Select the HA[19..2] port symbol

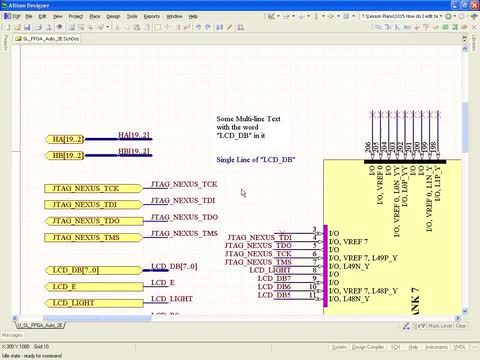click(65, 139)
